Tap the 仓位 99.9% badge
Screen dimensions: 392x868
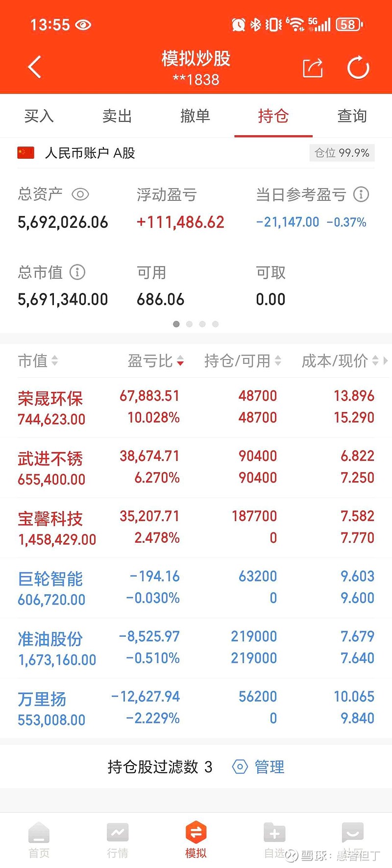tap(342, 153)
